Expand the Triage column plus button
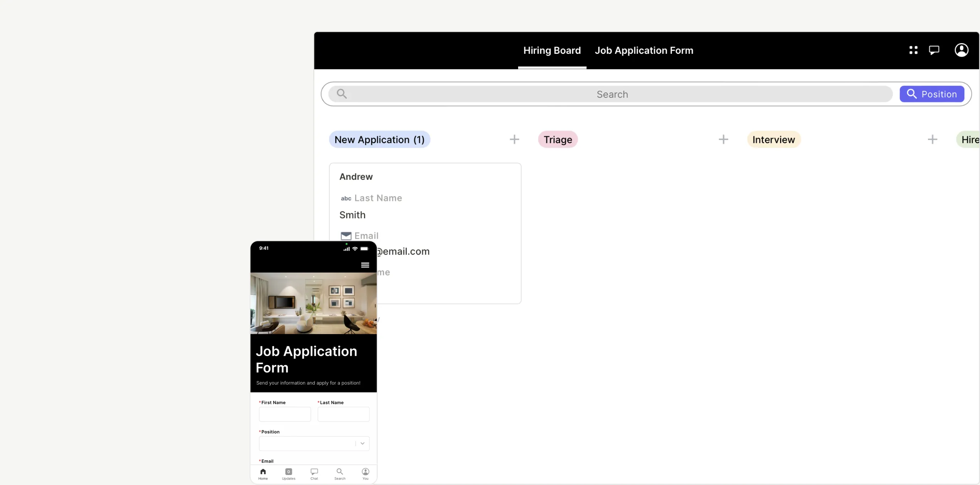The height and width of the screenshot is (485, 980). tap(723, 139)
